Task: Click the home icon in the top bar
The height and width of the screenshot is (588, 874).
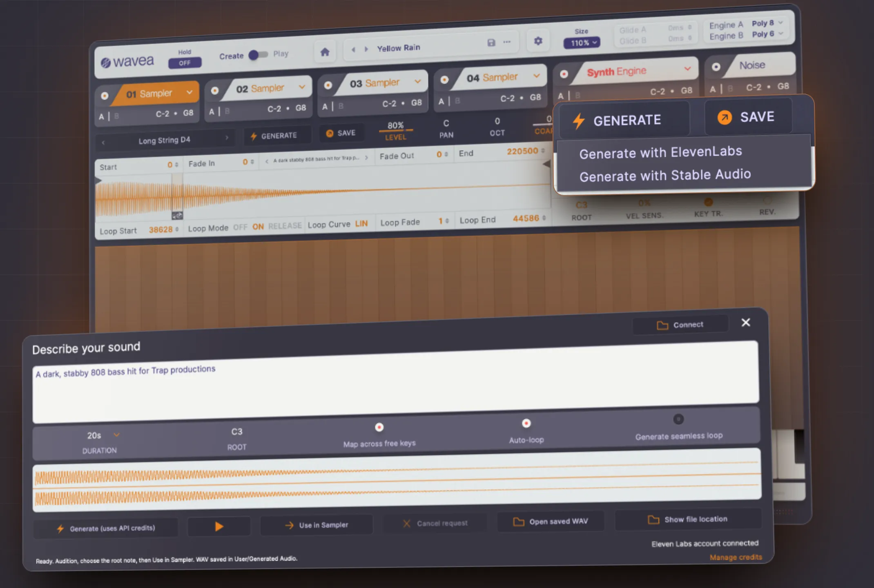Action: (x=325, y=52)
